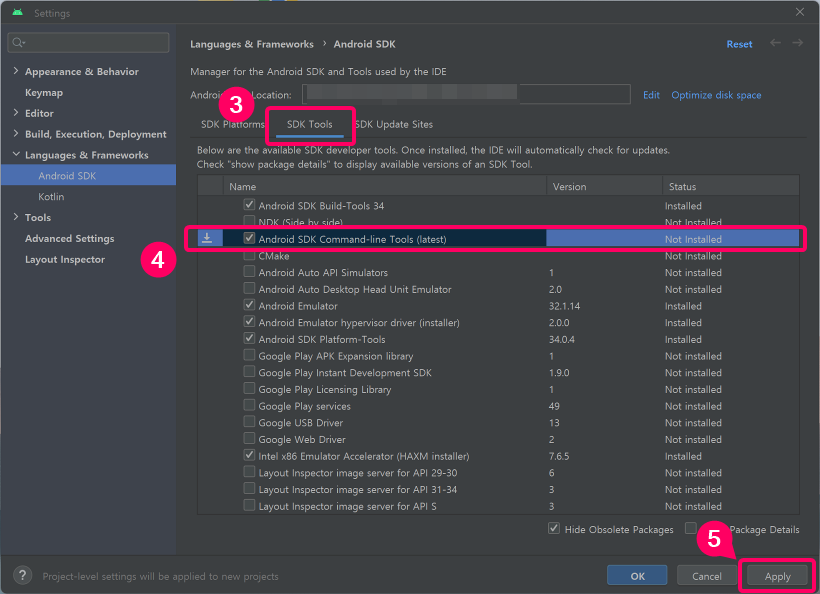Toggle Android SDK Command-line Tools checkbox

(x=249, y=238)
